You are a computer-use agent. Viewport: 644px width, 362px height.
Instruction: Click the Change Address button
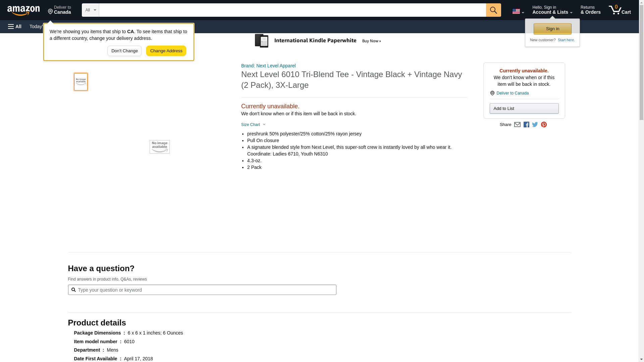(166, 51)
